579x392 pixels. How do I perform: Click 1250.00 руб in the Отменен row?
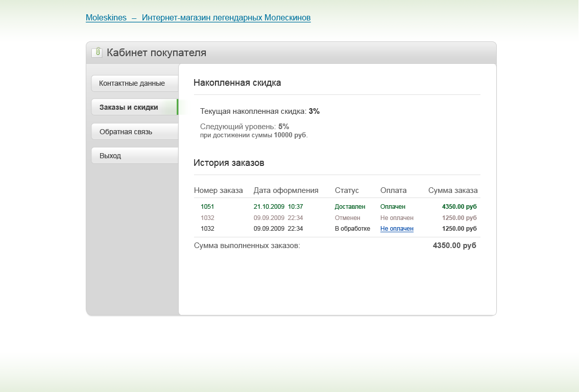coord(460,218)
